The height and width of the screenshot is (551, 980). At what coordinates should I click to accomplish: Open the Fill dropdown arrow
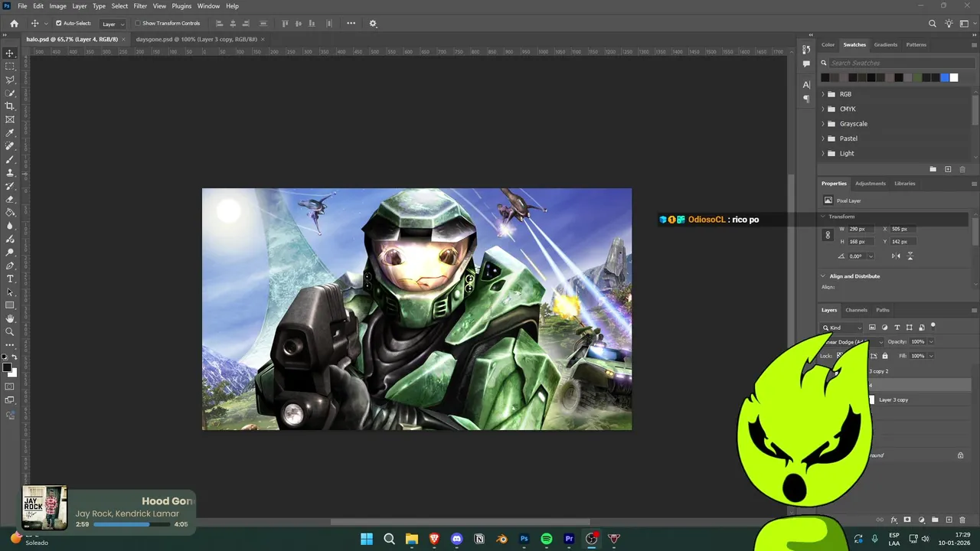click(x=931, y=356)
